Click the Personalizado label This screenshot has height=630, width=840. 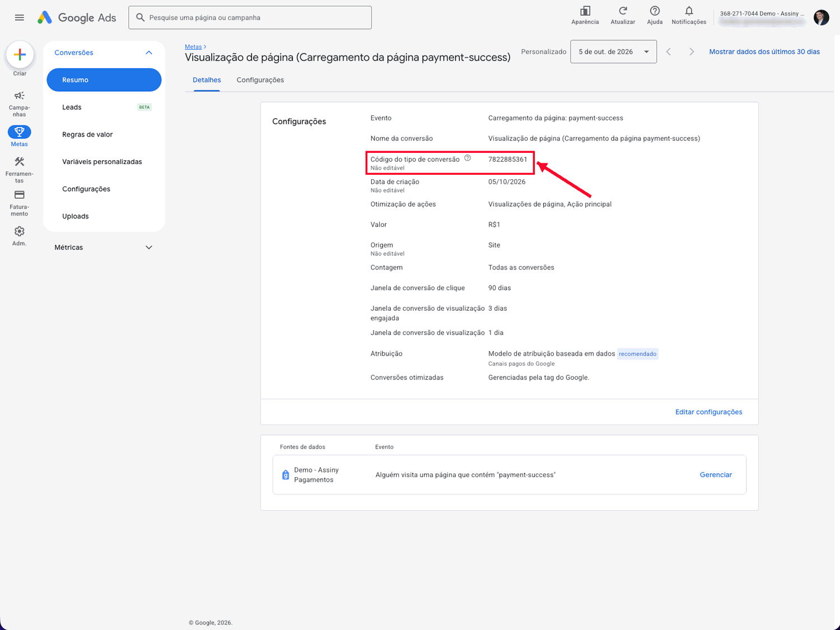click(544, 52)
